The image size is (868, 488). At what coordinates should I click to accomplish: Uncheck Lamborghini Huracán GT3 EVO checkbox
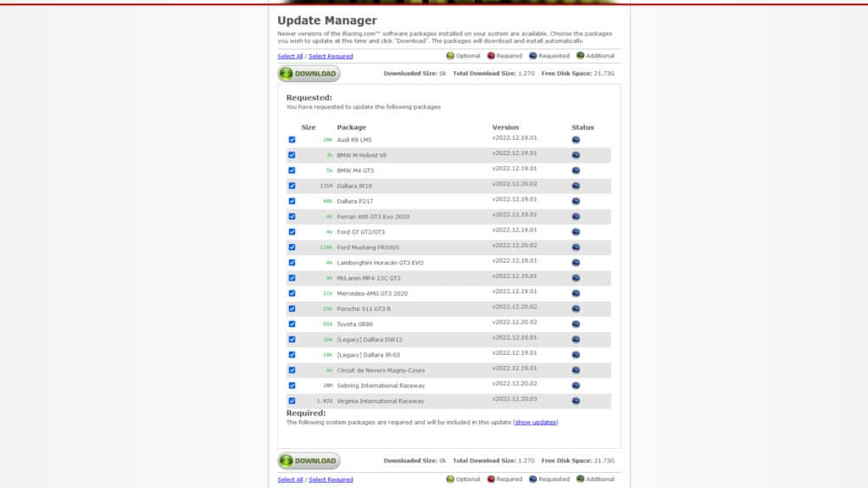(x=292, y=263)
